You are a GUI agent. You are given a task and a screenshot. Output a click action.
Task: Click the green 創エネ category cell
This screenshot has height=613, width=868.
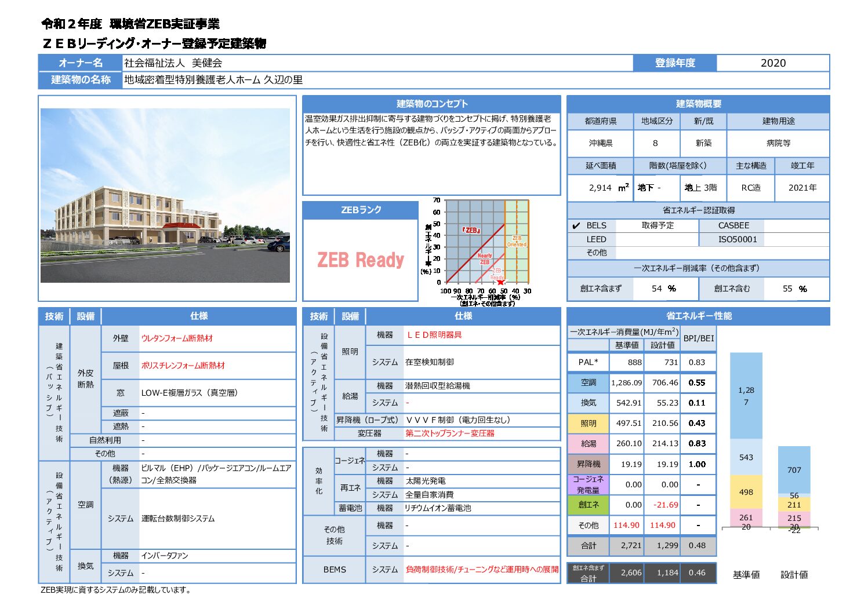pos(588,505)
